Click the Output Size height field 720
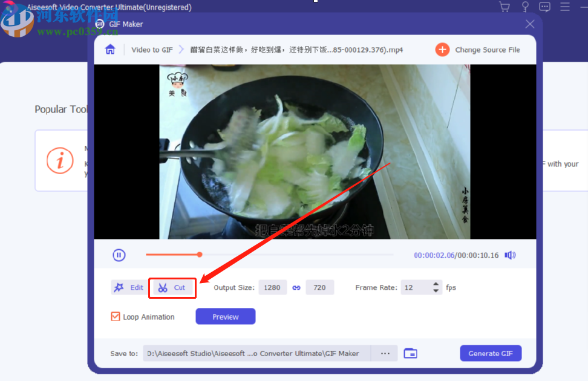The width and height of the screenshot is (588, 381). (x=319, y=288)
